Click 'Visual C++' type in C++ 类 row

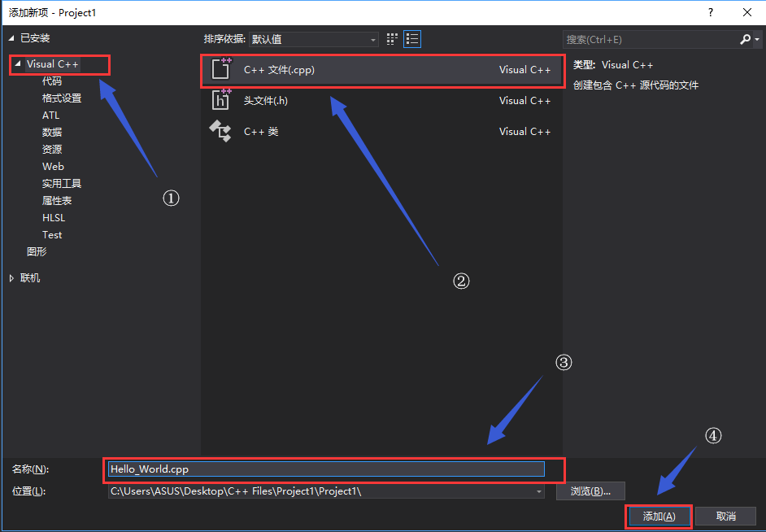(524, 132)
